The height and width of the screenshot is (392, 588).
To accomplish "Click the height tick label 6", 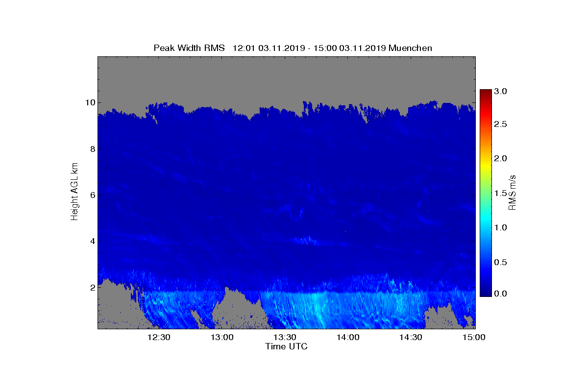I will coord(92,195).
